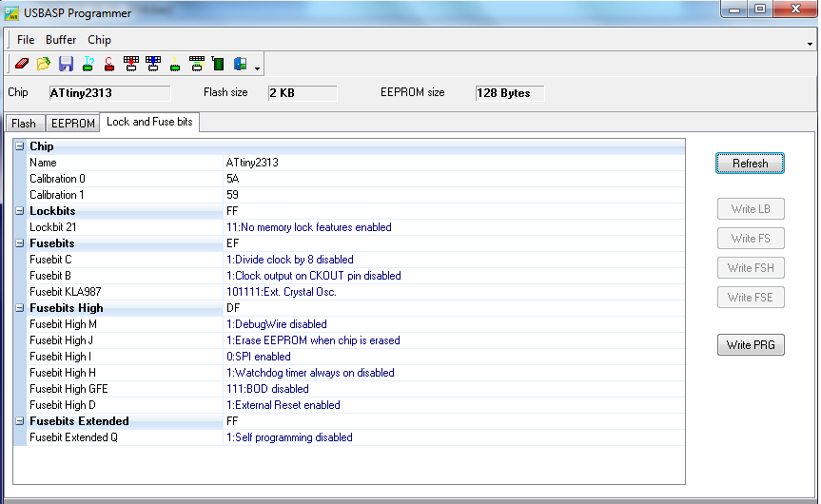Collapse the Fusebits High section
Image resolution: width=821 pixels, height=504 pixels.
click(20, 308)
